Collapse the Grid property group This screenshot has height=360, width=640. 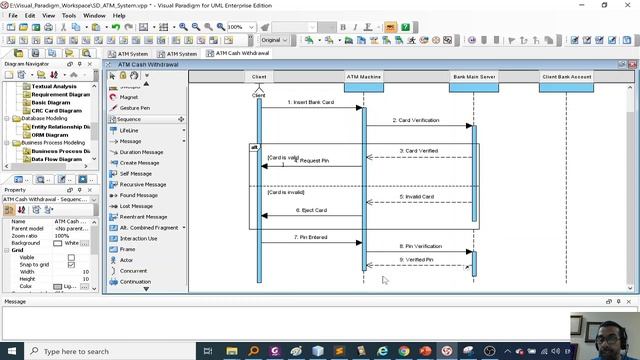7,250
